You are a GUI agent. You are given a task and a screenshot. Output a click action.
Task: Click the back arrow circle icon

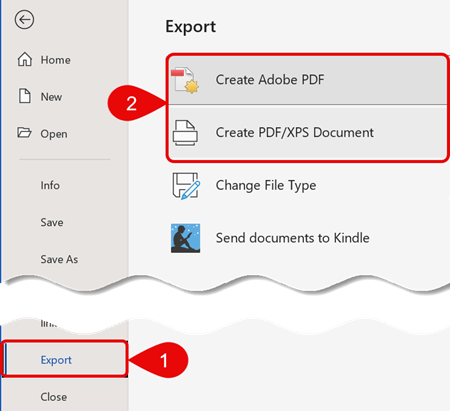(24, 20)
